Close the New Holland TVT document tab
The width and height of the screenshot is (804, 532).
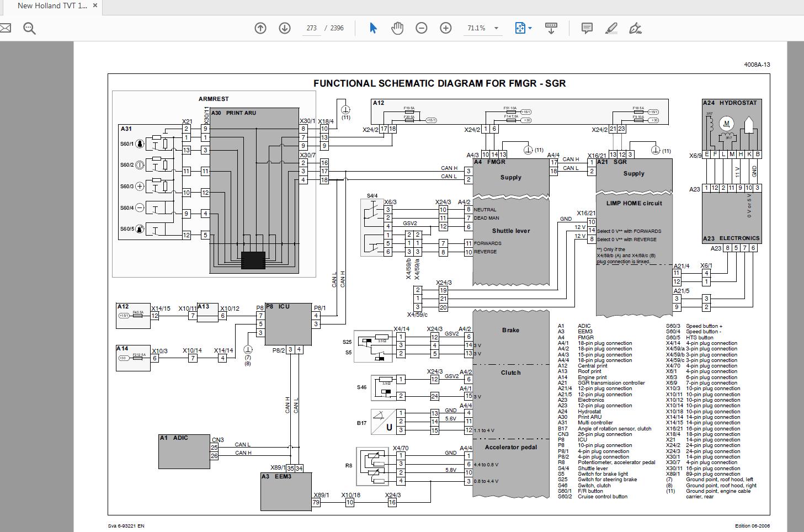click(95, 6)
